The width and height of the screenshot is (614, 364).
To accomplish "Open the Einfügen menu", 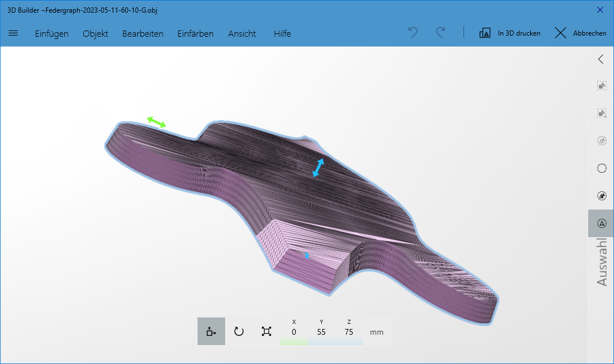I will pyautogui.click(x=52, y=33).
